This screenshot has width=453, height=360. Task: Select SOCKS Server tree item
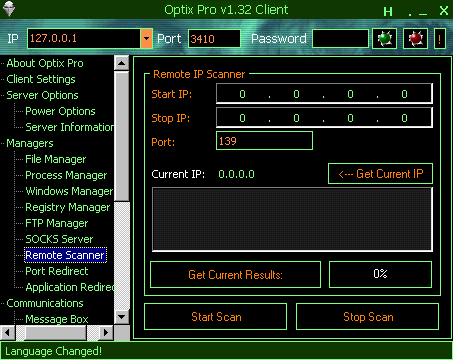59,239
